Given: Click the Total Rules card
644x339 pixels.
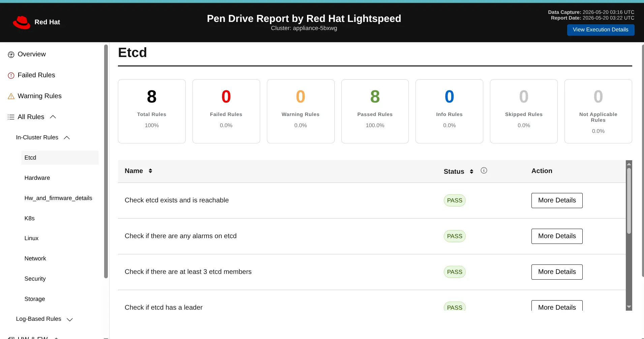Looking at the screenshot, I should pyautogui.click(x=152, y=111).
